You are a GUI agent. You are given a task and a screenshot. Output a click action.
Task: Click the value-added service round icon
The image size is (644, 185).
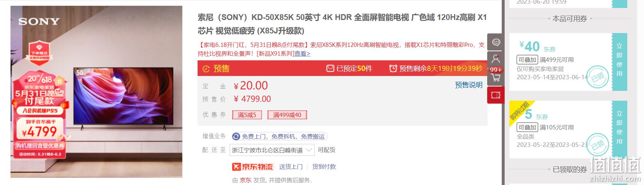pos(236,137)
